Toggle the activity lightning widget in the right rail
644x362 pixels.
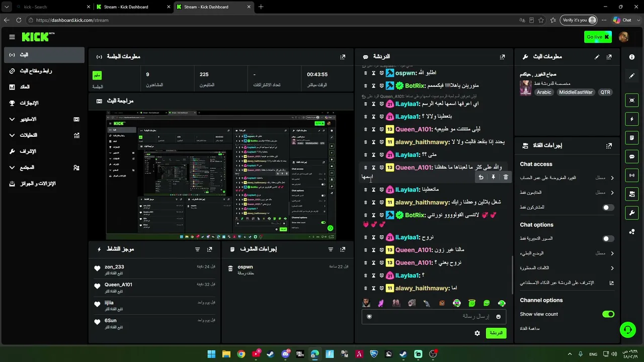pyautogui.click(x=632, y=119)
